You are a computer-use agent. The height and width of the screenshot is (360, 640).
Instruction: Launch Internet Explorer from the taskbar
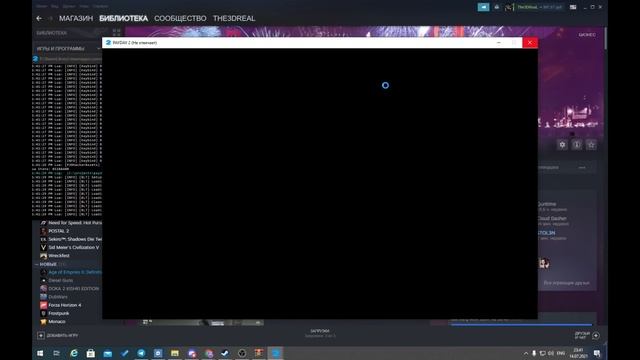click(74, 353)
